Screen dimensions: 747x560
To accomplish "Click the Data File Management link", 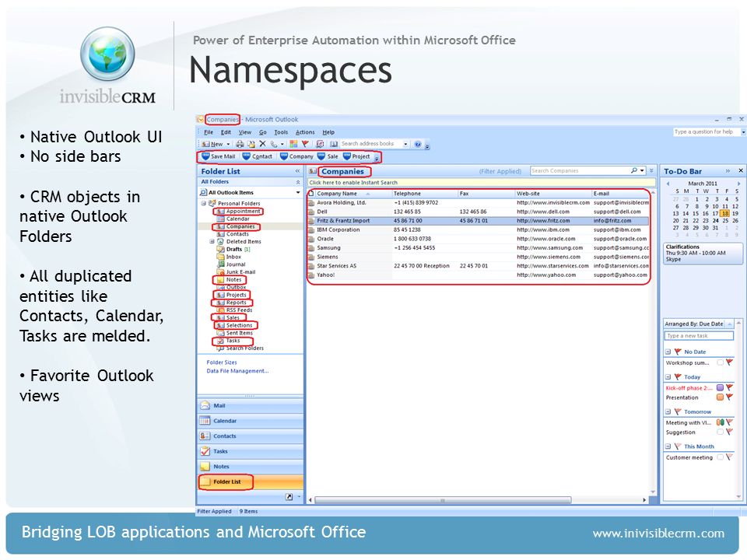I will point(238,371).
